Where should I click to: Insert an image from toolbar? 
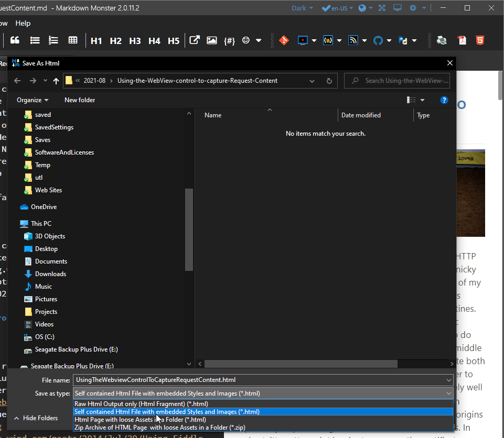(212, 40)
